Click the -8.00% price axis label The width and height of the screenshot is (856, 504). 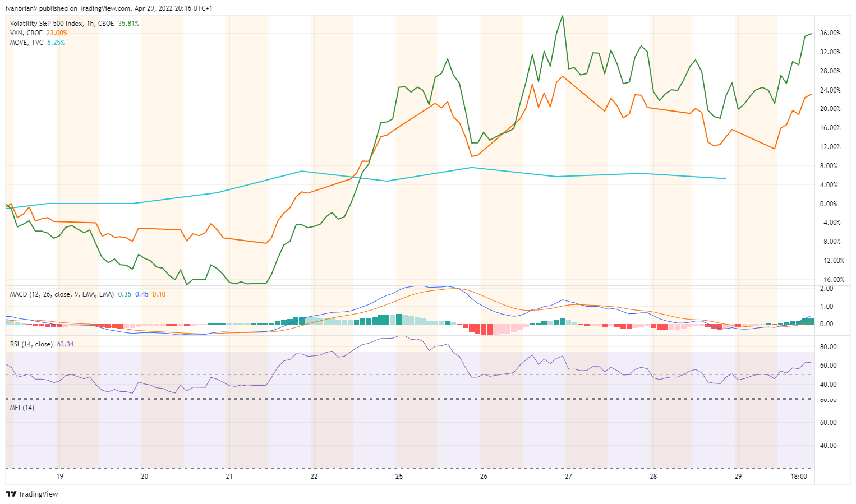[x=830, y=242]
